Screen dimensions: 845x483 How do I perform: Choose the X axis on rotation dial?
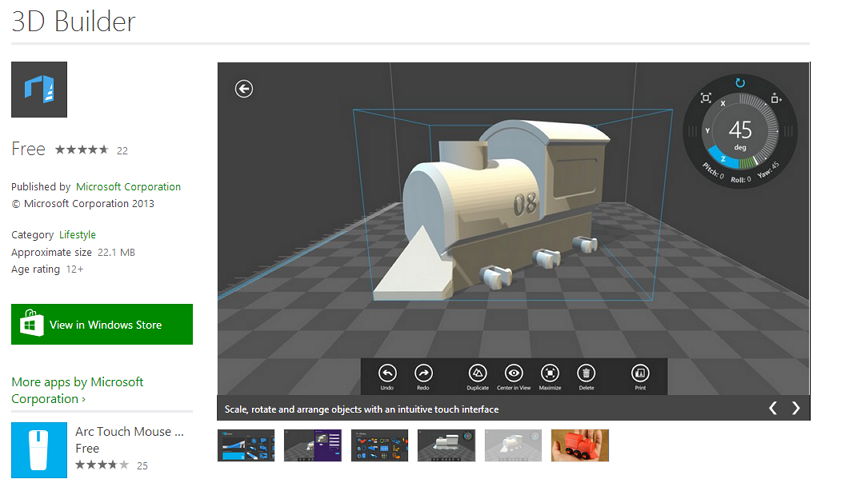pyautogui.click(x=723, y=103)
